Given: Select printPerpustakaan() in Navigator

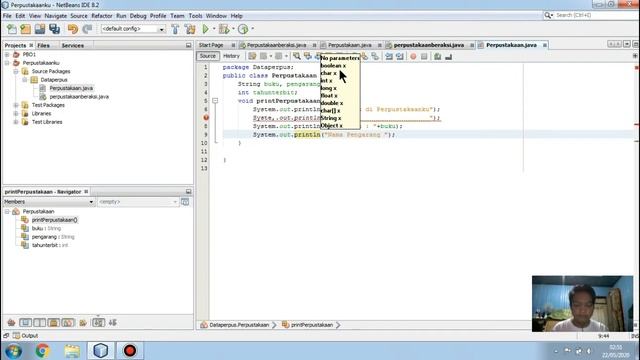Looking at the screenshot, I should [55, 220].
